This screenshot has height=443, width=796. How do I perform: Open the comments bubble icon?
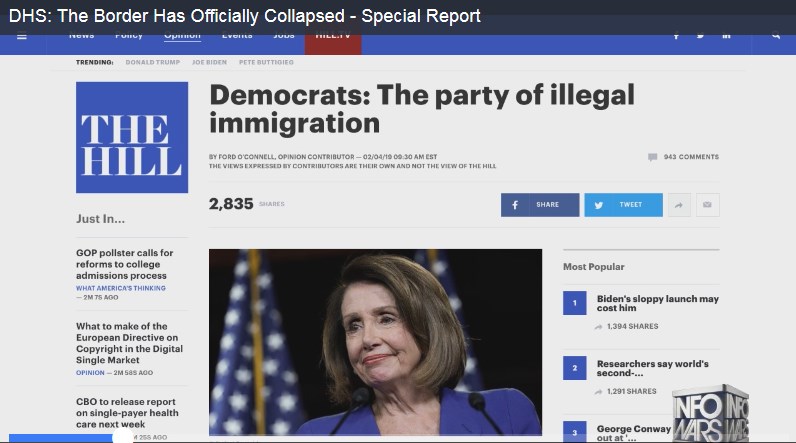(x=652, y=157)
